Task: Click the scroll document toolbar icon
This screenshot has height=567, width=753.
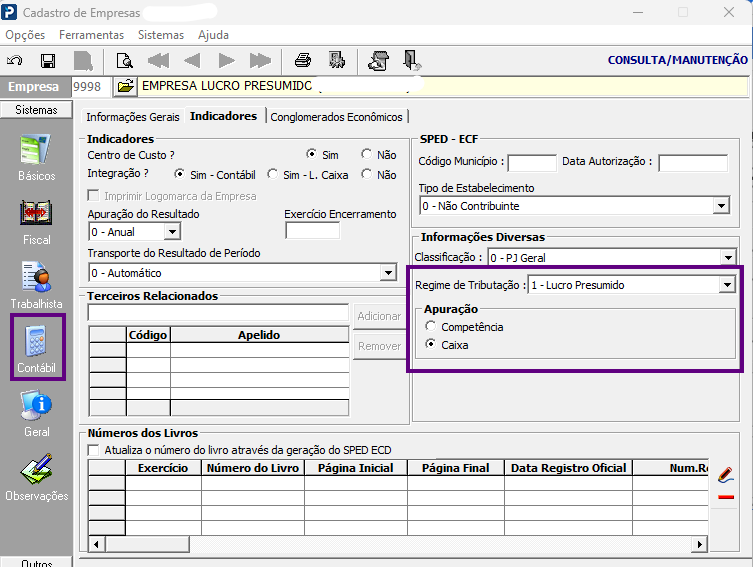Action: tap(378, 61)
